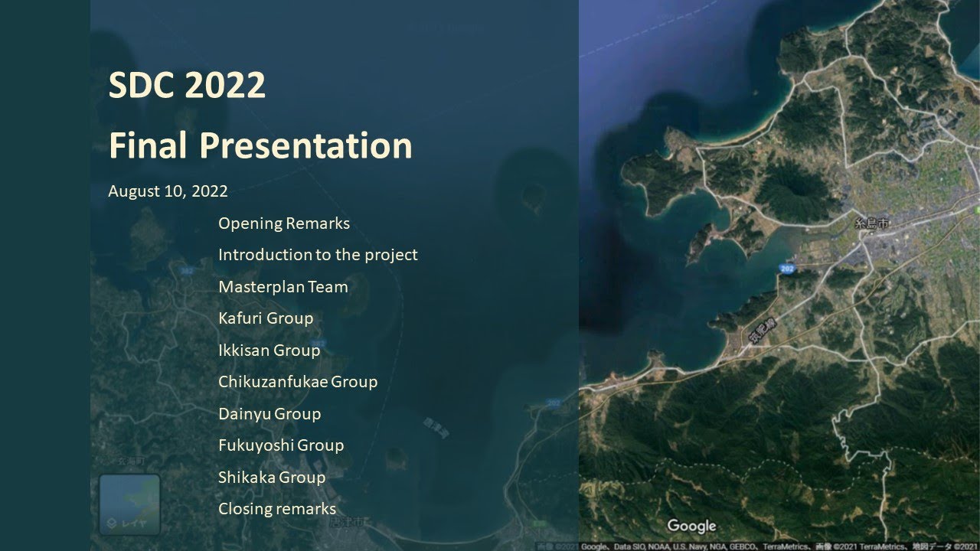Viewport: 980px width, 551px height.
Task: Click the 'SDC 2022' title text
Action: click(x=187, y=85)
